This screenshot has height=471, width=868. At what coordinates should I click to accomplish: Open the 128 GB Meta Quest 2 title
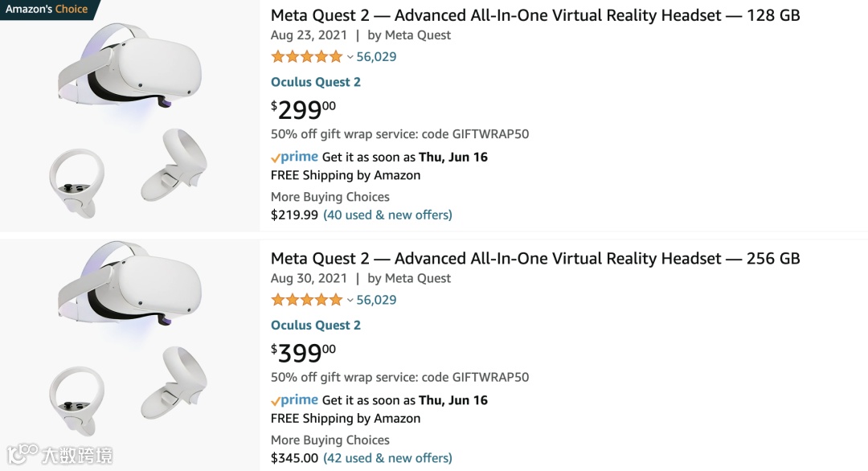(x=535, y=15)
